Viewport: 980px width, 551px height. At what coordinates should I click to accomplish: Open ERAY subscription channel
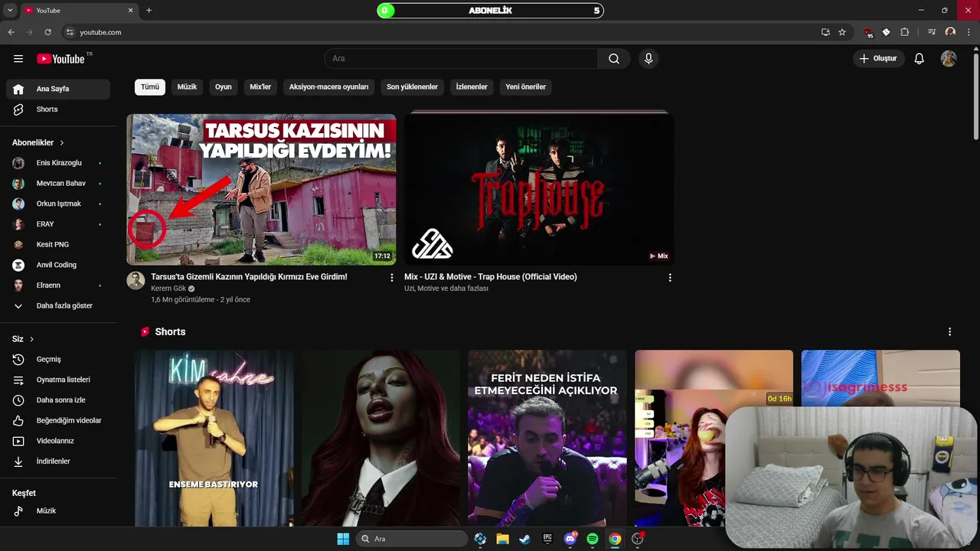click(x=58, y=224)
